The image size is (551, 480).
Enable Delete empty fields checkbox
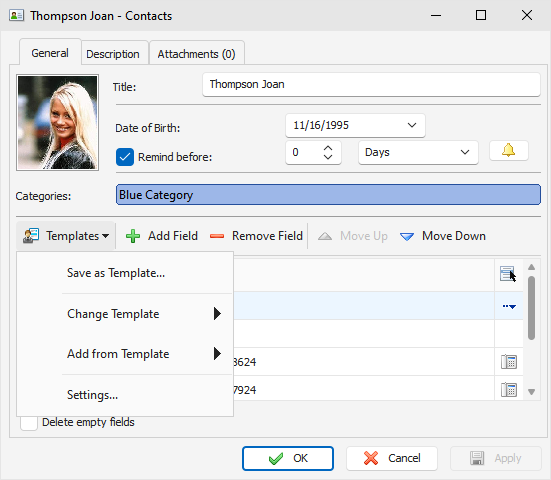pyautogui.click(x=29, y=422)
